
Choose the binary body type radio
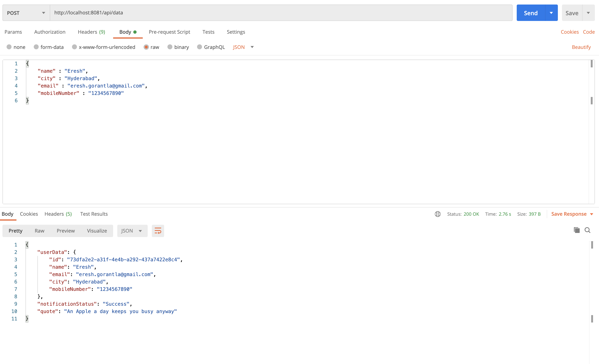pos(170,47)
